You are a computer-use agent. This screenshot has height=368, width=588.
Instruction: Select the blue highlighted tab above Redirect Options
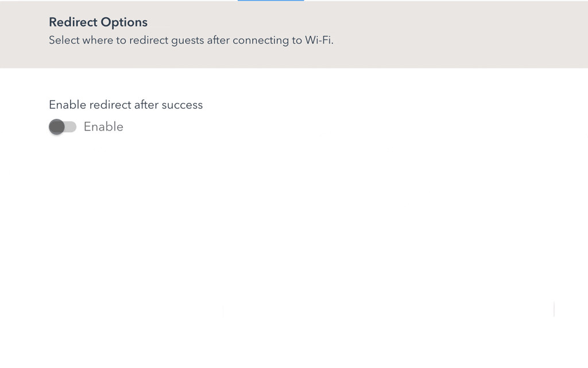click(270, 1)
